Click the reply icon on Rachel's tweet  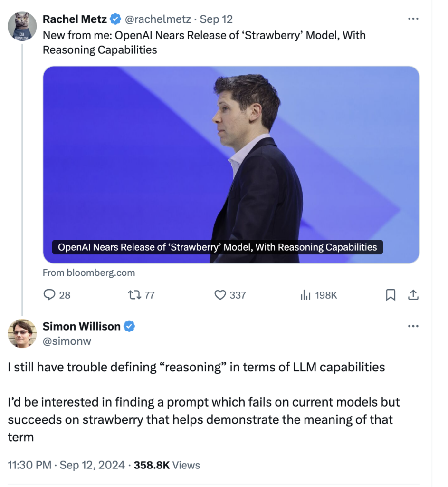pyautogui.click(x=50, y=295)
